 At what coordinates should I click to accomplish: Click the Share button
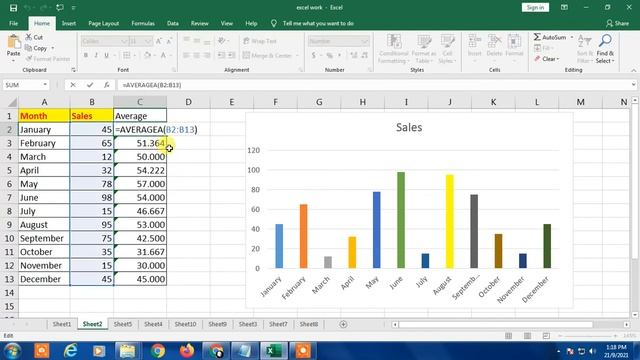pos(617,24)
